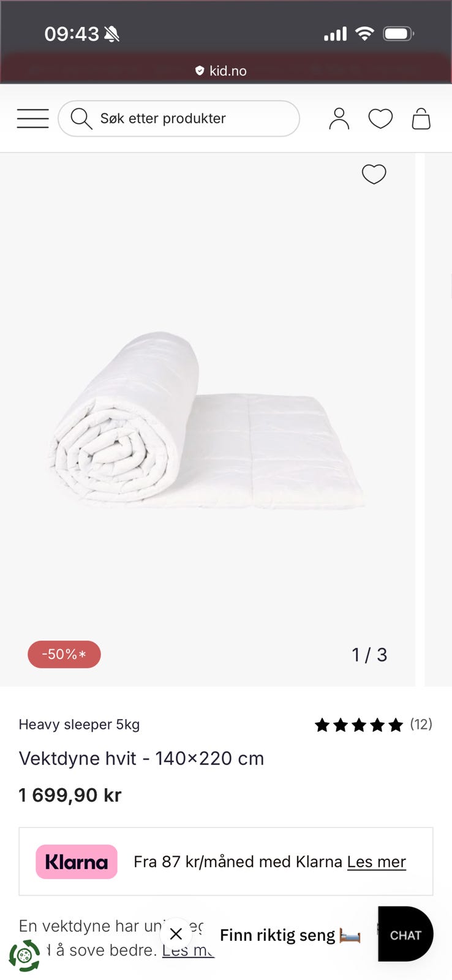Toggle favorite heart on product image
Screen dimensions: 452x980
(374, 174)
